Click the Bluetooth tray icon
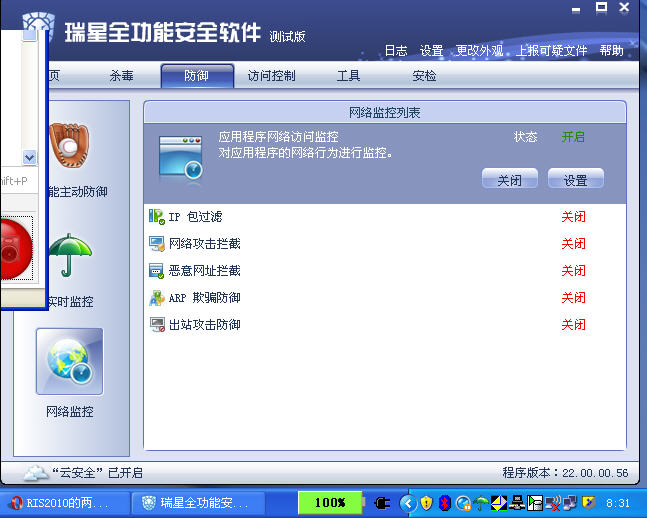Image resolution: width=647 pixels, height=518 pixels. point(445,503)
